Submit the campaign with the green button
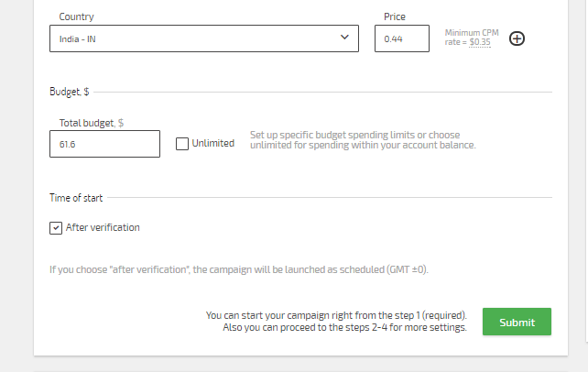The image size is (588, 372). pyautogui.click(x=517, y=322)
